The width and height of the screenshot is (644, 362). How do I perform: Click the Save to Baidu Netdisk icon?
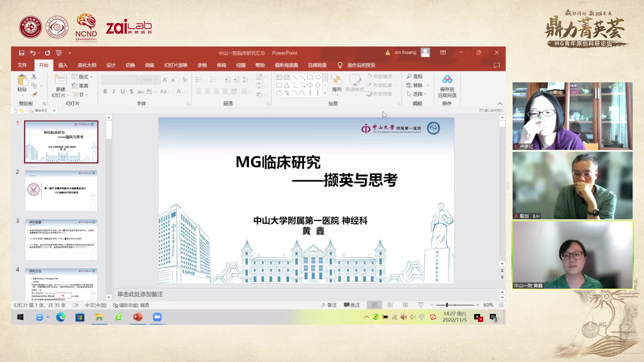447,80
